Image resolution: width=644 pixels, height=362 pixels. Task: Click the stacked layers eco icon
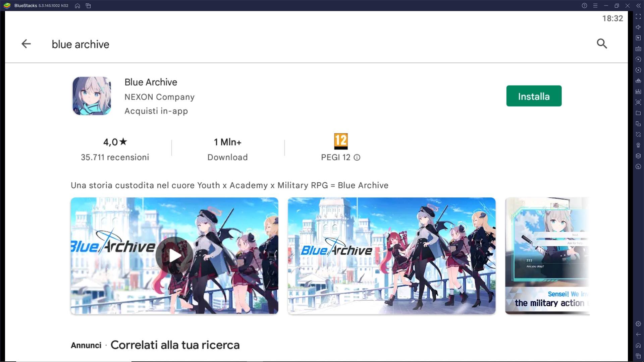tap(638, 156)
